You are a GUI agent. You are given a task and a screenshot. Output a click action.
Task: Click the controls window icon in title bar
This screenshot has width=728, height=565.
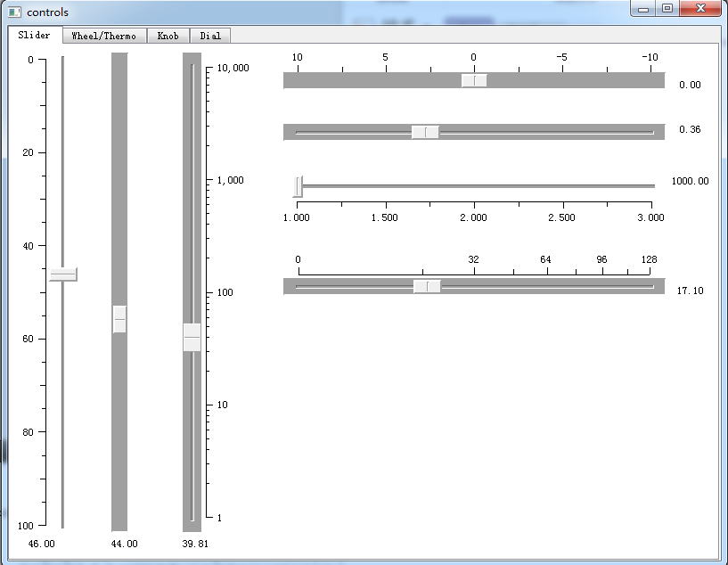click(x=15, y=12)
